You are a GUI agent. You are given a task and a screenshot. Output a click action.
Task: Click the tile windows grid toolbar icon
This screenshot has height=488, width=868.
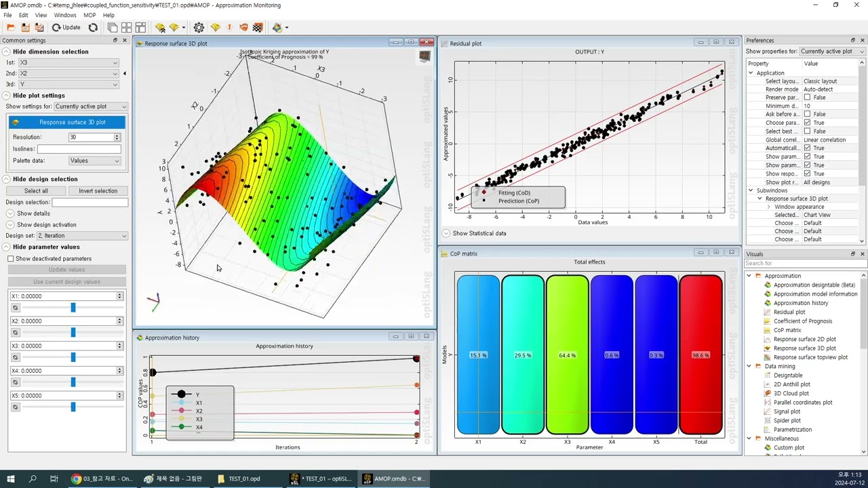tap(126, 28)
